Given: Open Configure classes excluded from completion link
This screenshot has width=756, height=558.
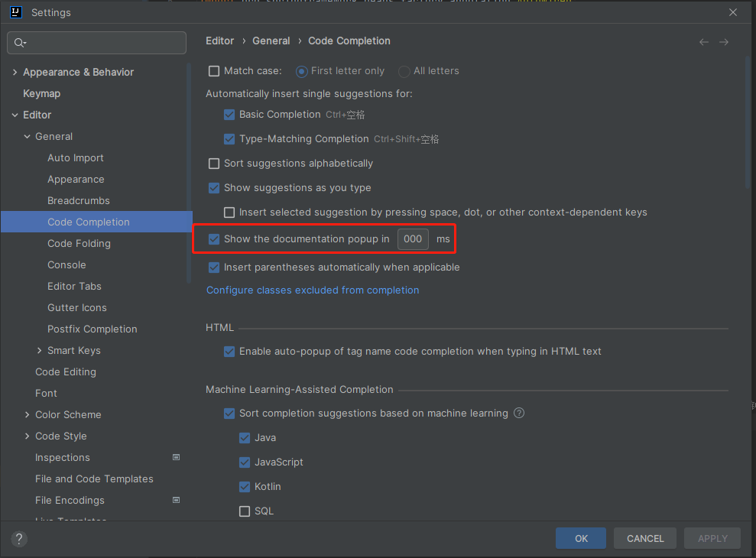Looking at the screenshot, I should 313,290.
